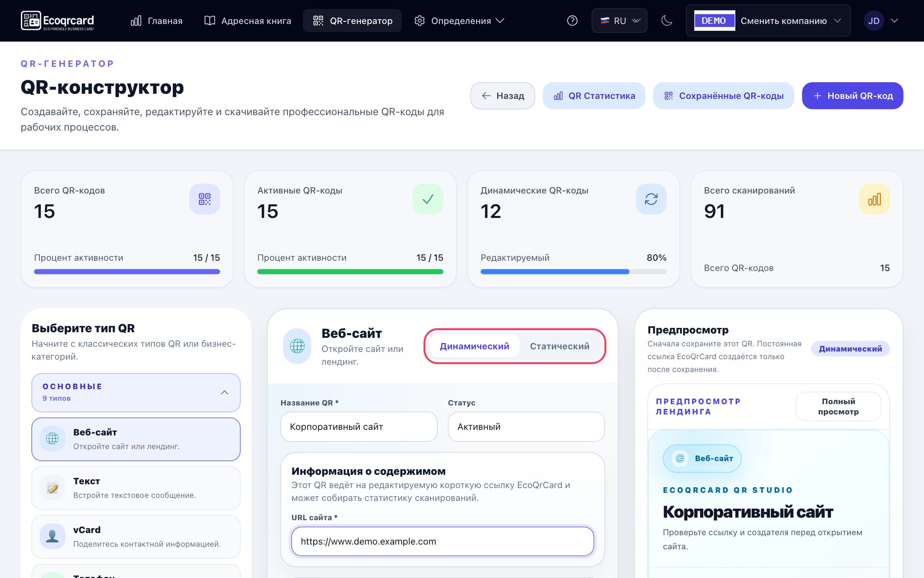The width and height of the screenshot is (924, 578).
Task: Click the blue Редактируемый progress bar
Action: (574, 271)
